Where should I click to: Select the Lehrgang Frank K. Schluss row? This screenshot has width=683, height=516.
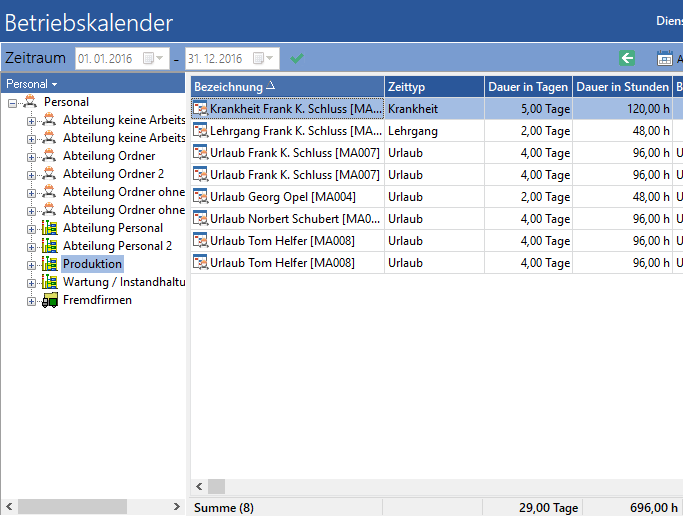click(x=437, y=131)
